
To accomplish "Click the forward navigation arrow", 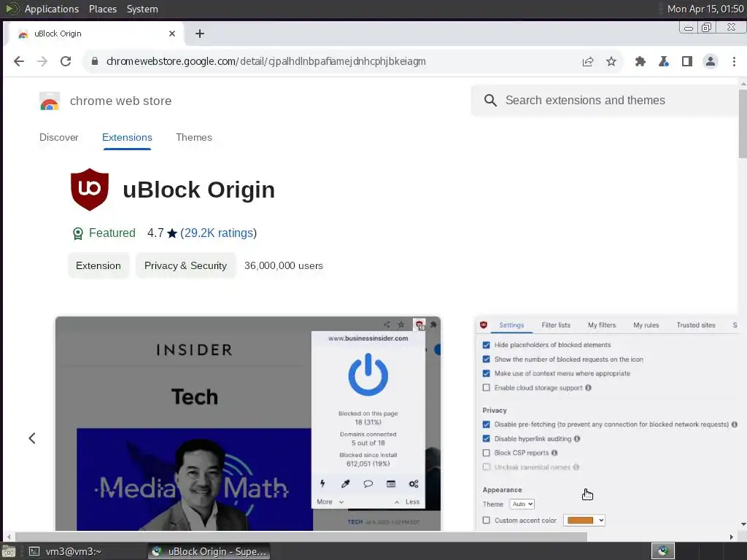I will click(42, 61).
